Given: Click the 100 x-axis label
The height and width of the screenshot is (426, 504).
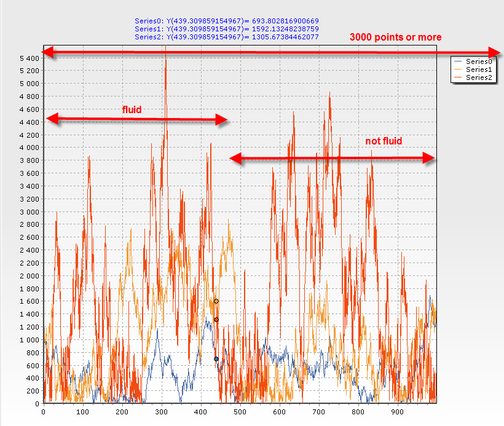Looking at the screenshot, I should coord(82,412).
